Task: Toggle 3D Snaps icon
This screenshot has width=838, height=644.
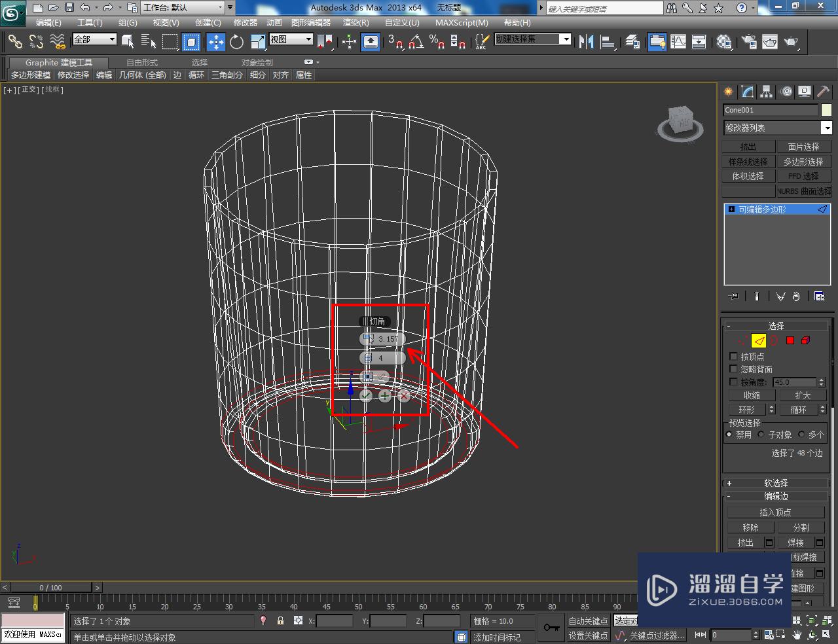Action: (x=395, y=42)
